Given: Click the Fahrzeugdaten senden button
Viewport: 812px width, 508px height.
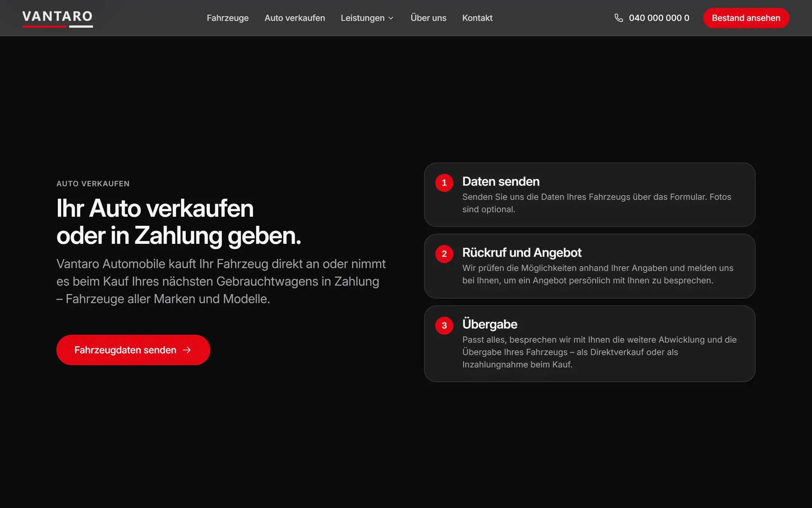Looking at the screenshot, I should coord(133,350).
